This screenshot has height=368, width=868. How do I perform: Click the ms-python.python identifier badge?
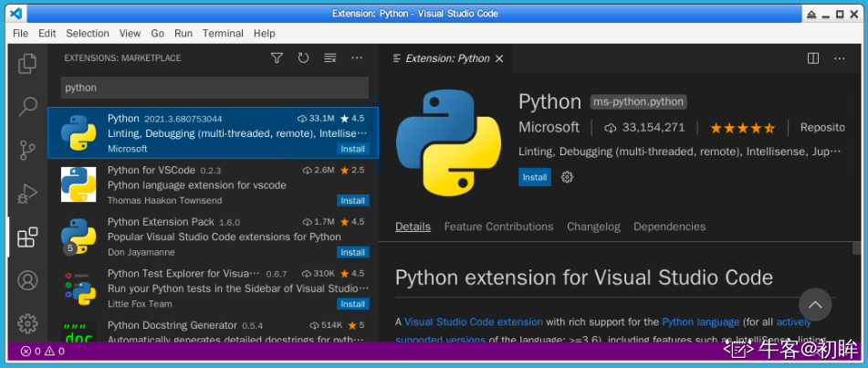[639, 102]
